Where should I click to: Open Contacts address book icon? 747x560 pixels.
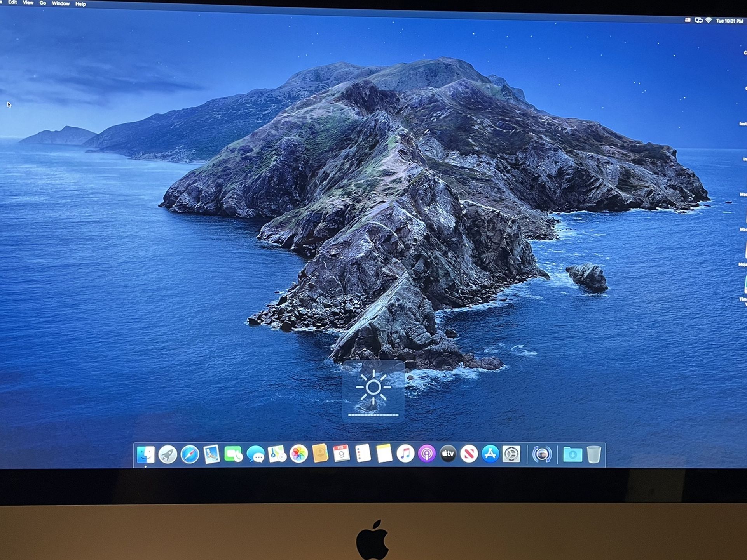point(320,453)
